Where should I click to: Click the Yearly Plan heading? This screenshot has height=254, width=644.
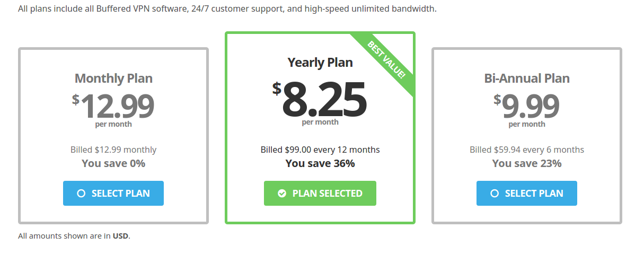tap(320, 63)
